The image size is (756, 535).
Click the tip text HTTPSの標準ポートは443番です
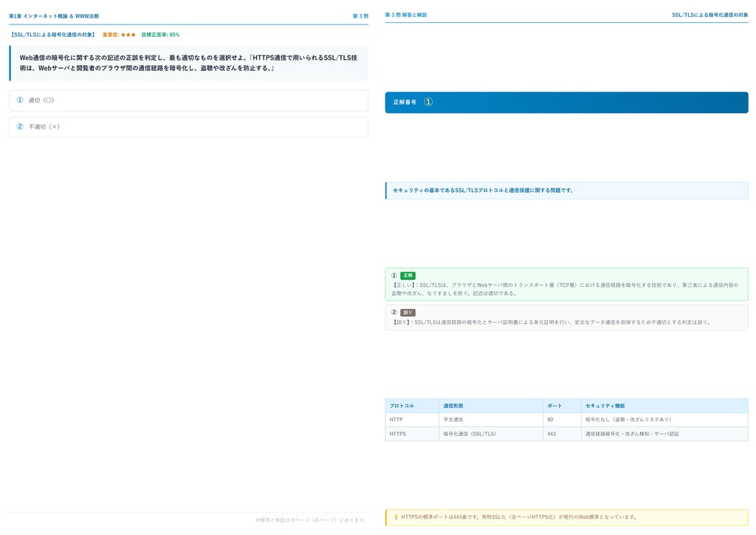tap(519, 517)
